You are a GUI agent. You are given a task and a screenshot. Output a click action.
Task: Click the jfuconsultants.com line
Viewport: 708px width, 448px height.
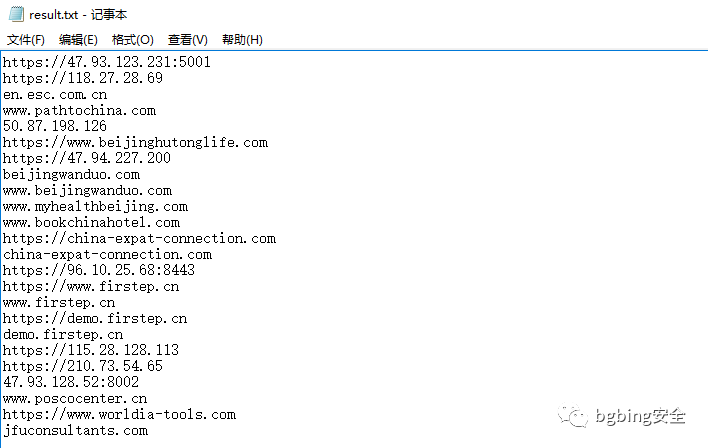pos(75,430)
